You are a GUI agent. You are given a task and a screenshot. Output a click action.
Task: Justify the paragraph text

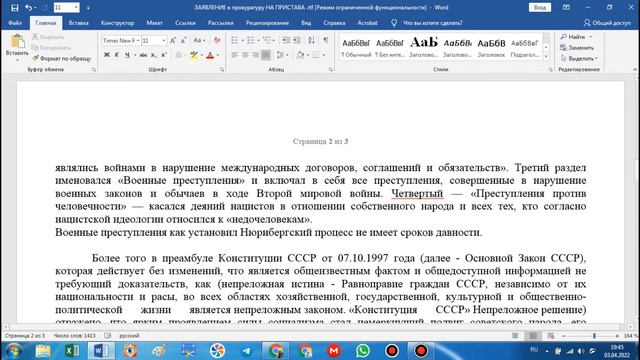click(266, 55)
